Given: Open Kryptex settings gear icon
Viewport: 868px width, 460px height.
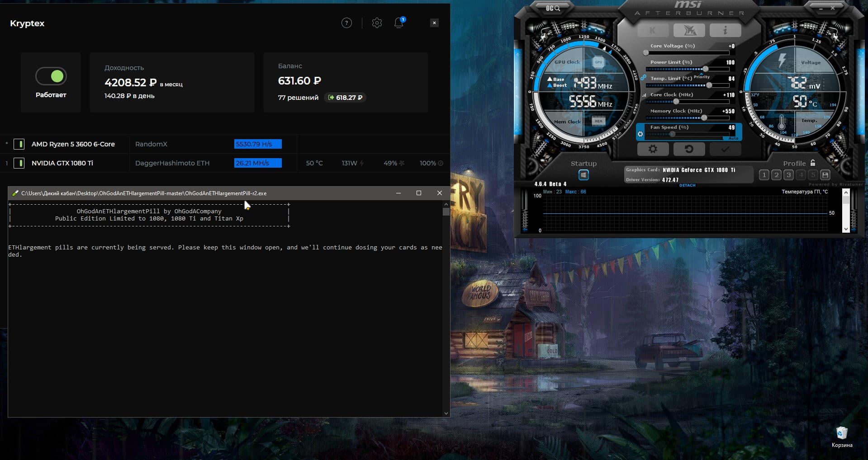Looking at the screenshot, I should tap(377, 23).
